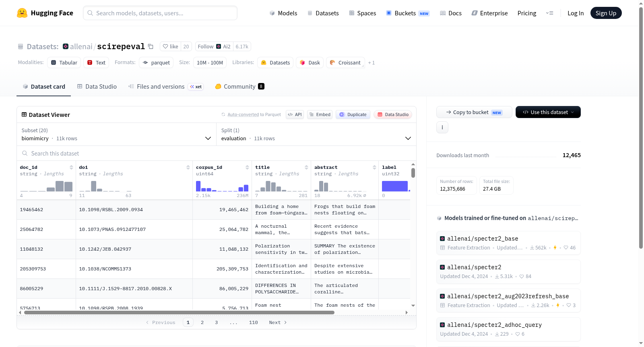
Task: Expand the Subset biomimicry dropdown
Action: [117, 134]
